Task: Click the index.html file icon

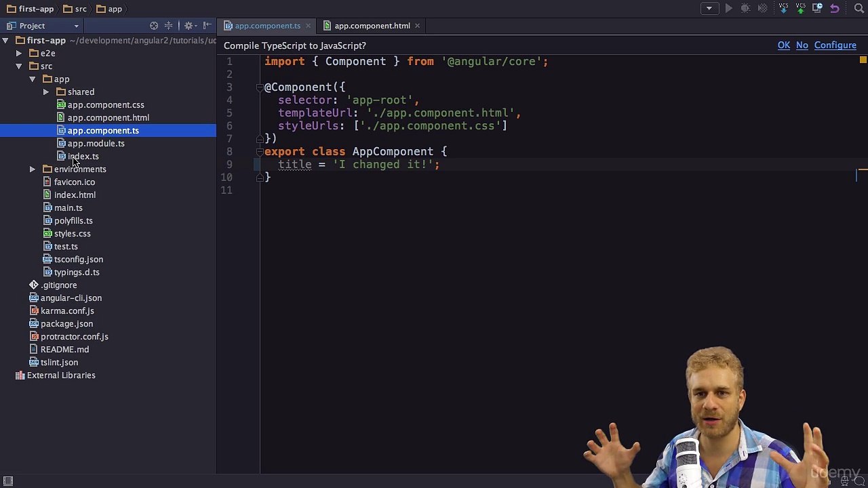Action: 47,195
